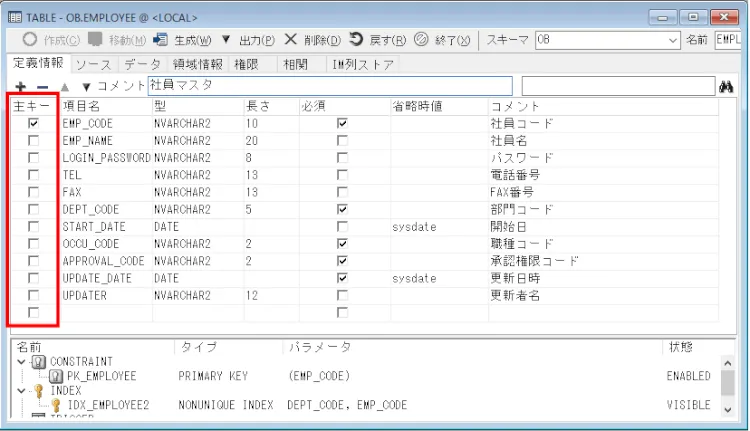Click sysdate default for START_DATE
Screen dimensions: 750x431
click(414, 227)
